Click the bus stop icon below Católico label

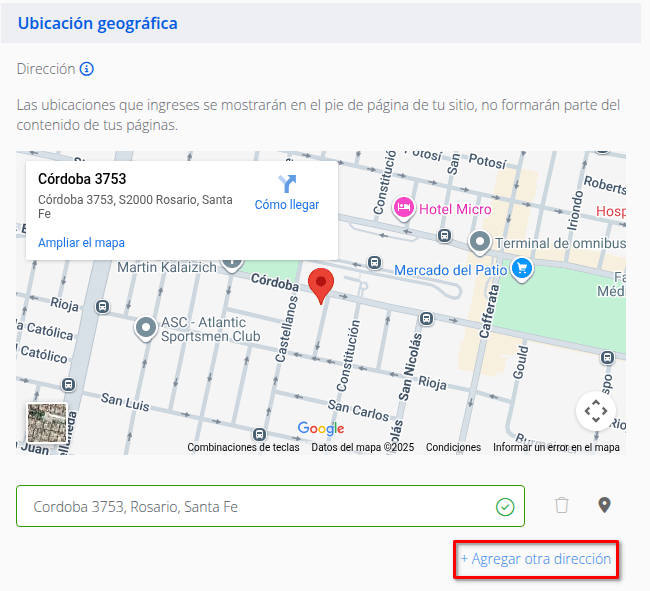point(69,385)
